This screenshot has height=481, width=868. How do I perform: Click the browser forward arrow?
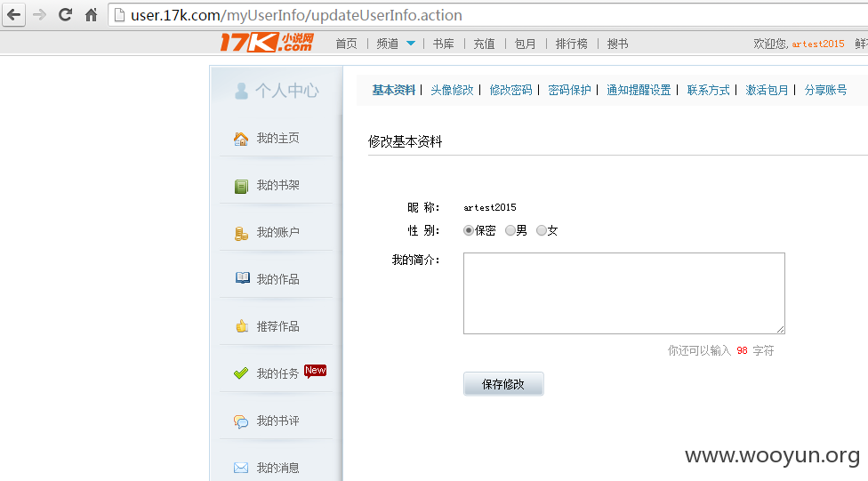pyautogui.click(x=39, y=15)
